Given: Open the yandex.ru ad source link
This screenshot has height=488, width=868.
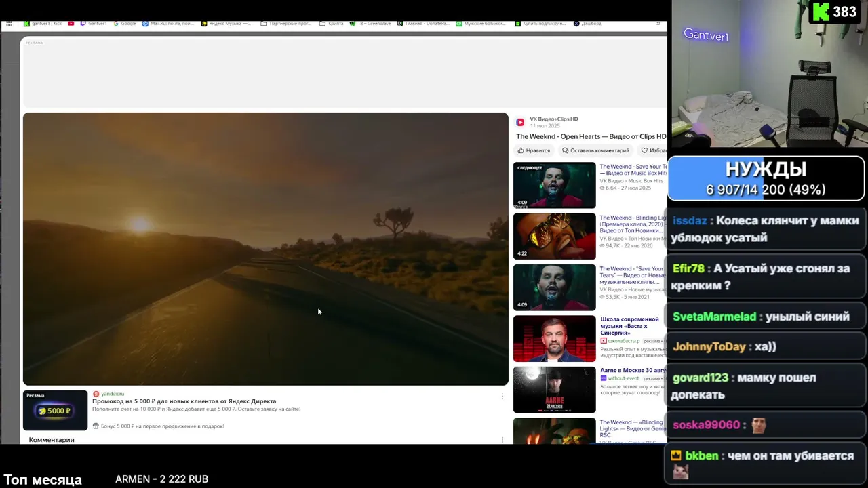Looking at the screenshot, I should coord(113,394).
